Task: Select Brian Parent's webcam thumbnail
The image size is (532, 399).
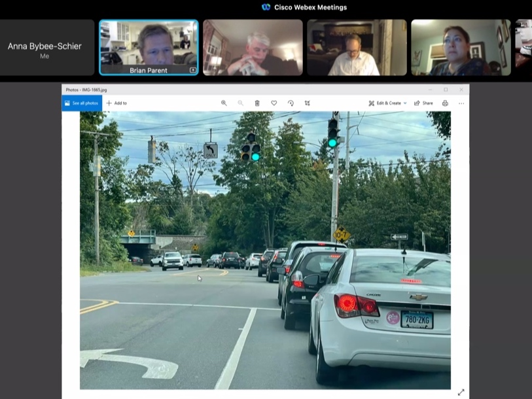Action: [149, 46]
